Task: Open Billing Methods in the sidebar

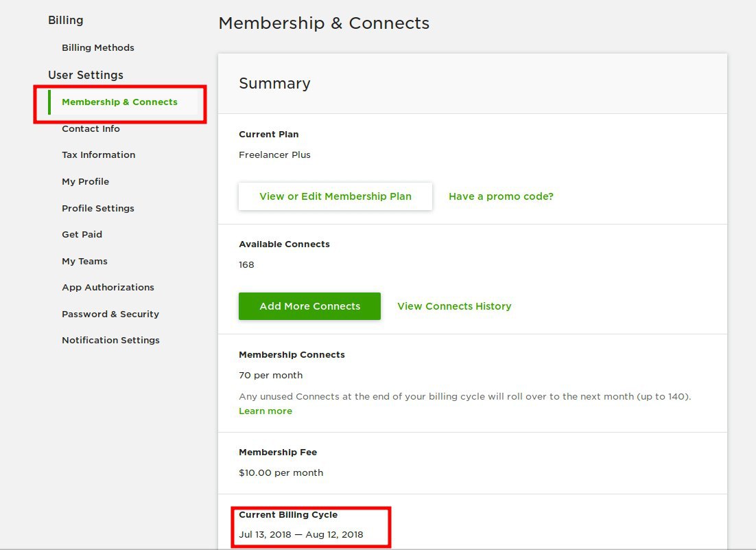Action: coord(98,48)
